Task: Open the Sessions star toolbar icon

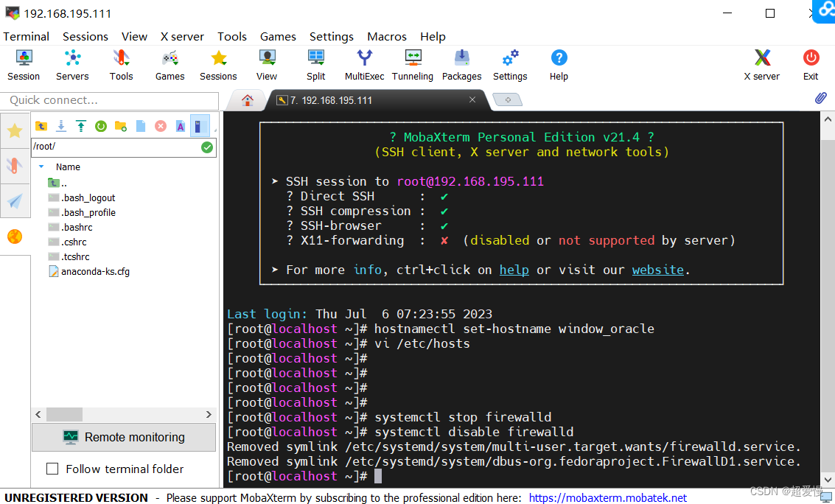Action: point(218,65)
